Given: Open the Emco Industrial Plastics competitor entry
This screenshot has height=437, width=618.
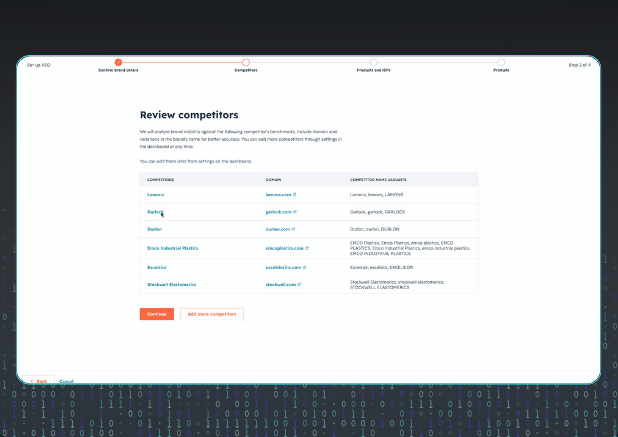Looking at the screenshot, I should point(173,248).
